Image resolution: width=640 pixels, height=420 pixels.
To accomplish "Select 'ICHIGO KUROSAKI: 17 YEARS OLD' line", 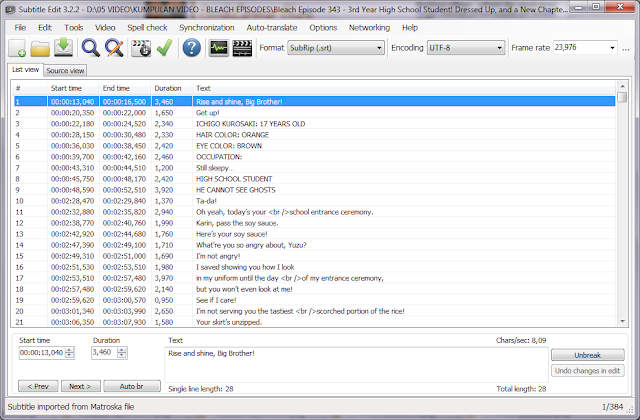I will coord(314,124).
